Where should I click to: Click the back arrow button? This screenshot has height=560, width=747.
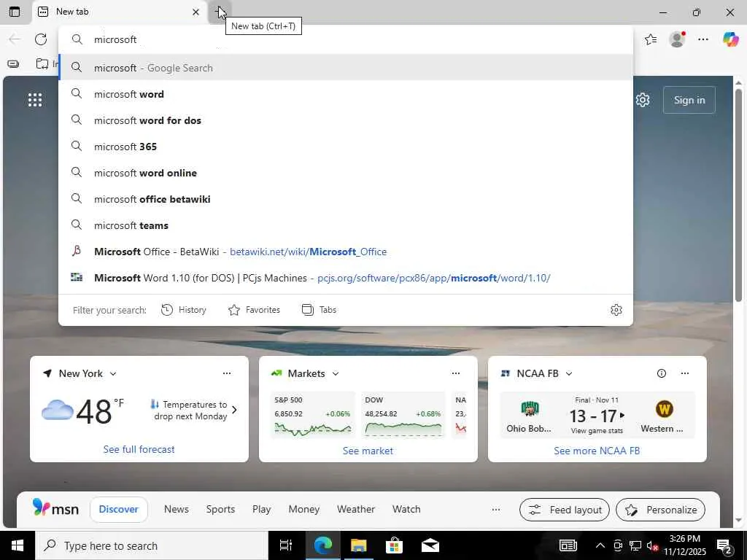pyautogui.click(x=15, y=39)
